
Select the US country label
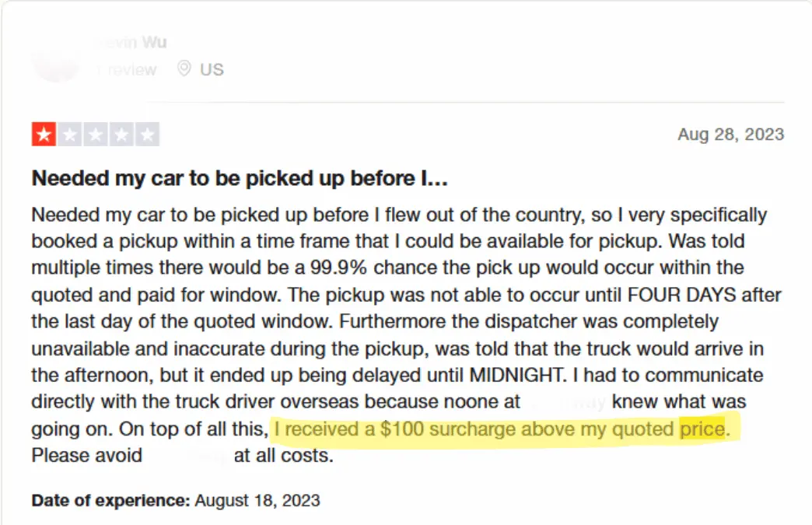tap(207, 69)
